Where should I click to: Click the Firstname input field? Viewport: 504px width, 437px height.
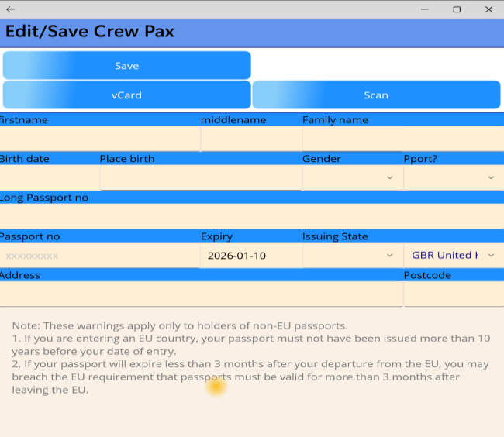click(x=100, y=139)
